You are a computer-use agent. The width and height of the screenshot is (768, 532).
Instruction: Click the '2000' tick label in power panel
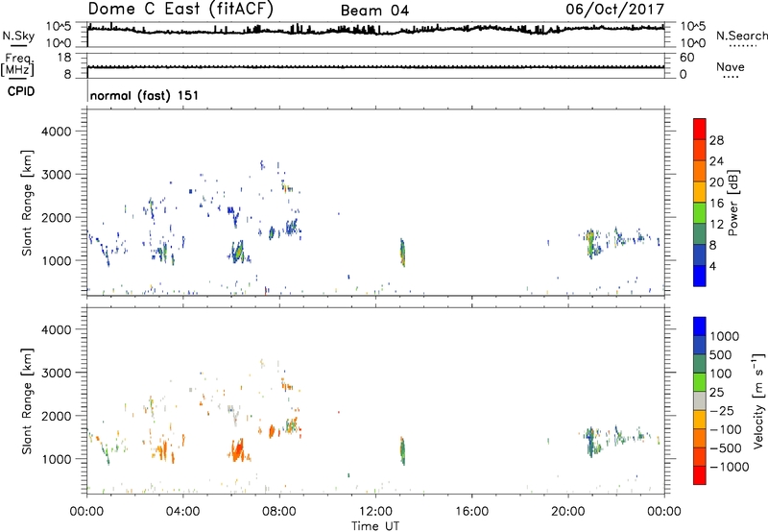click(57, 217)
